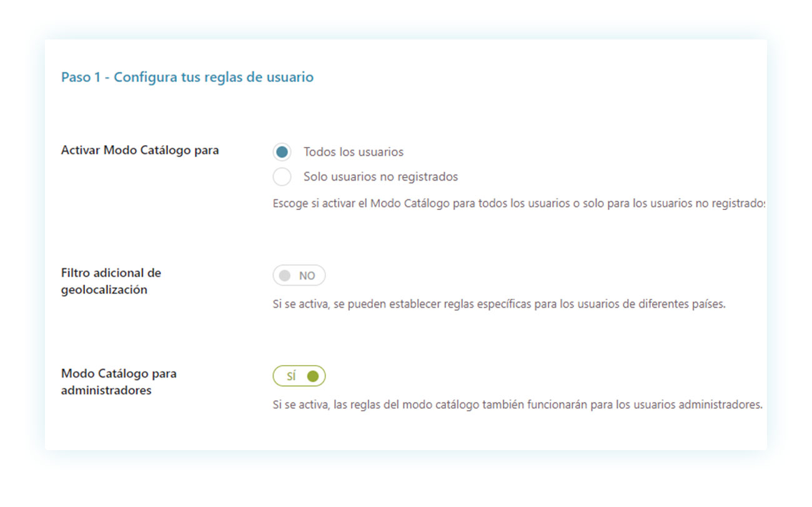Viewport: 812px width, 507px height.
Task: Click description starting 'Escoge si activar el Modo Catálogo'
Action: (x=520, y=204)
